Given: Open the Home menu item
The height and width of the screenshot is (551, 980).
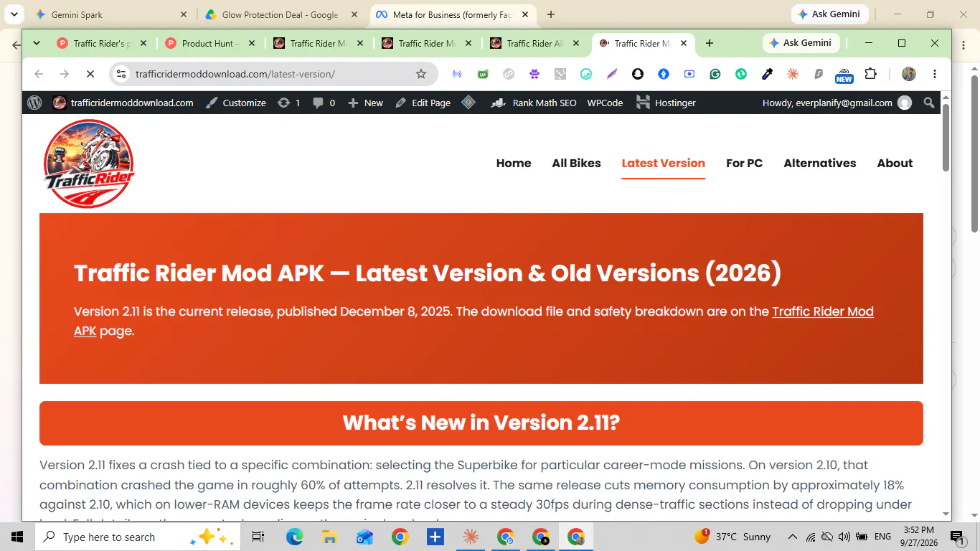Looking at the screenshot, I should click(514, 163).
